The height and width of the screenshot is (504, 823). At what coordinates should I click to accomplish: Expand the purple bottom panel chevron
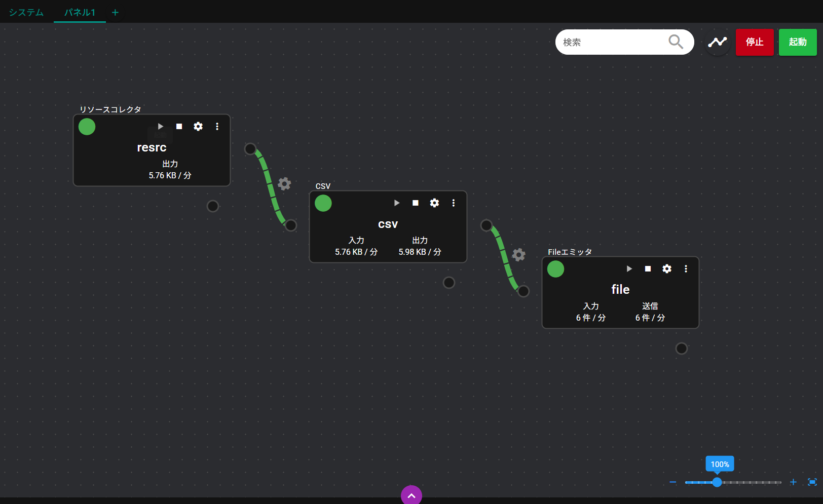[411, 495]
